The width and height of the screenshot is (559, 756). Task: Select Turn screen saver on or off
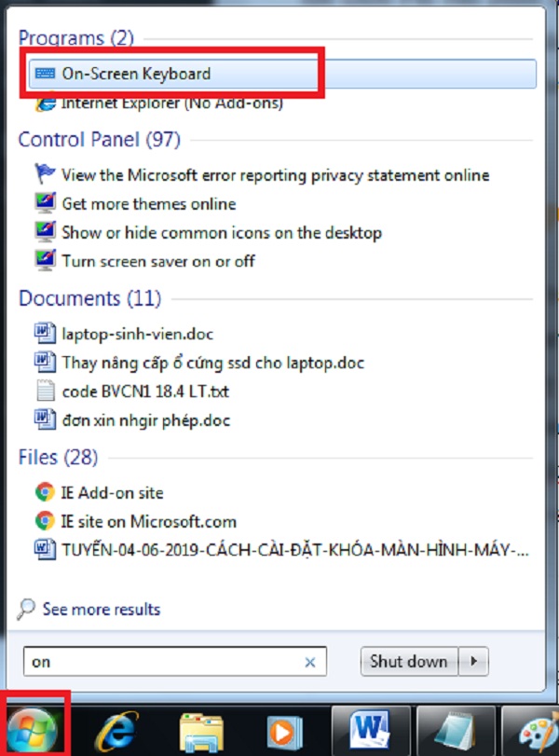[157, 261]
